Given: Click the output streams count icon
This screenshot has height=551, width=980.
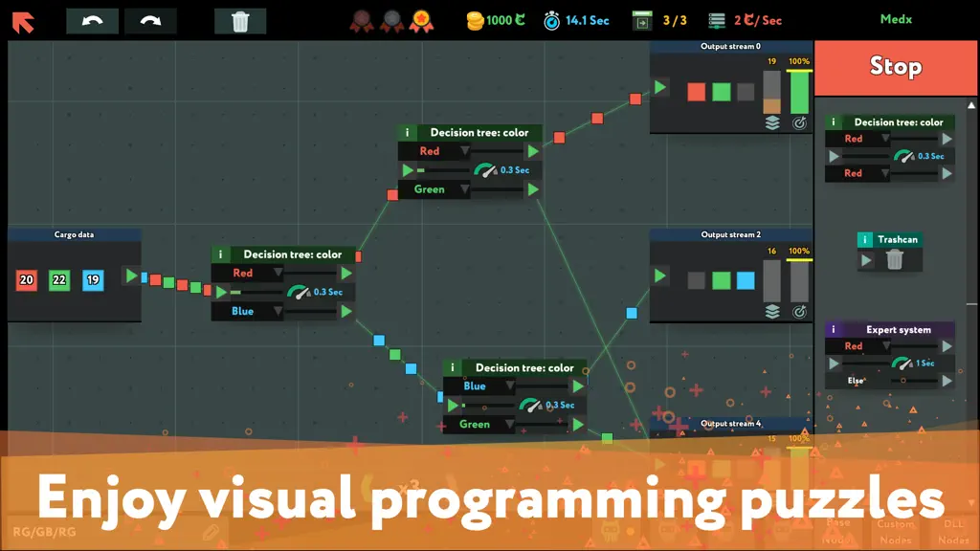Looking at the screenshot, I should [642, 21].
